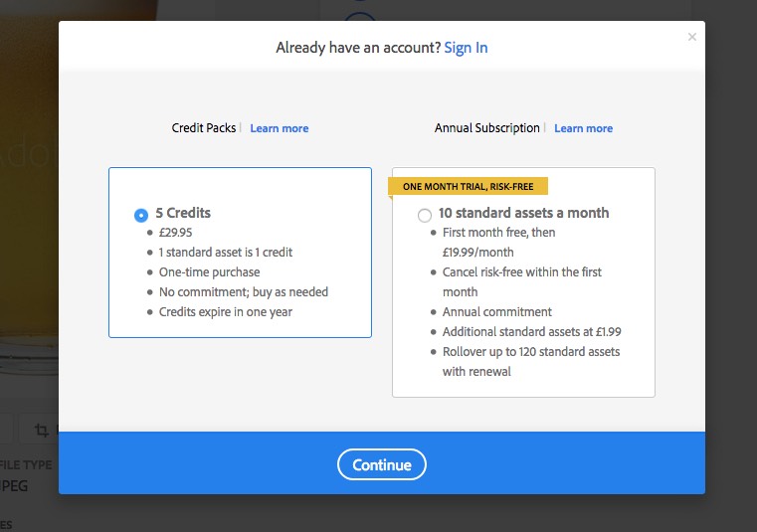Click the crop icon behind the dialog

[42, 430]
